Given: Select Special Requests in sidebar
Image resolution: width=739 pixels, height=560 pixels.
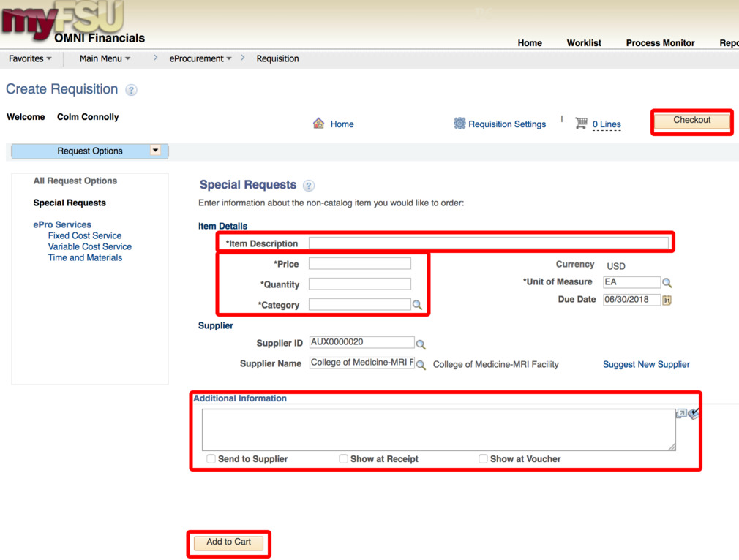Looking at the screenshot, I should pos(70,203).
